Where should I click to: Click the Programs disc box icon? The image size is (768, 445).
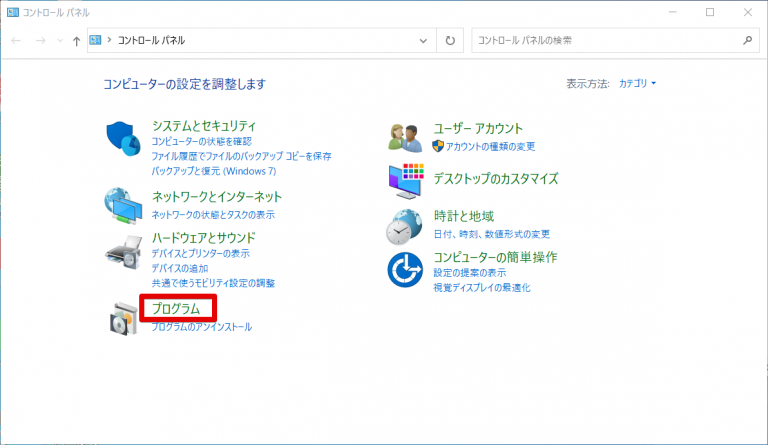tap(123, 319)
